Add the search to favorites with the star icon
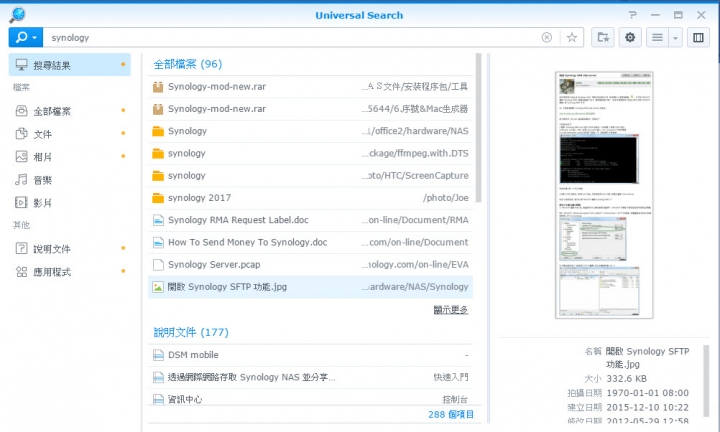This screenshot has width=720, height=432. (x=572, y=37)
